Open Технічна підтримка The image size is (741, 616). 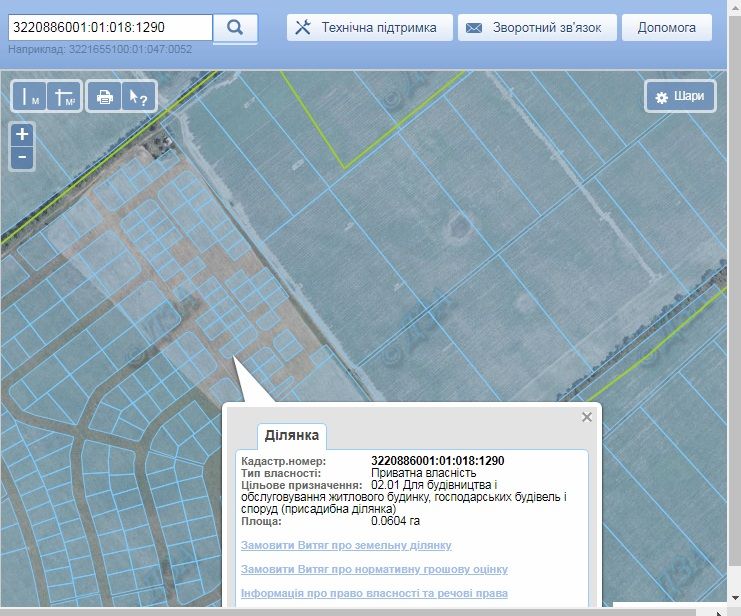tap(370, 27)
